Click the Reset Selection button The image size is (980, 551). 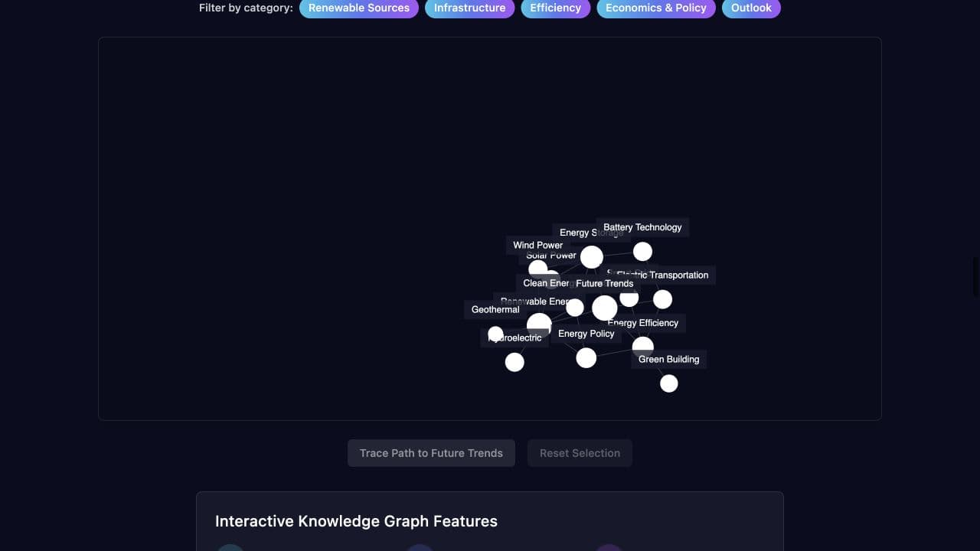click(580, 453)
